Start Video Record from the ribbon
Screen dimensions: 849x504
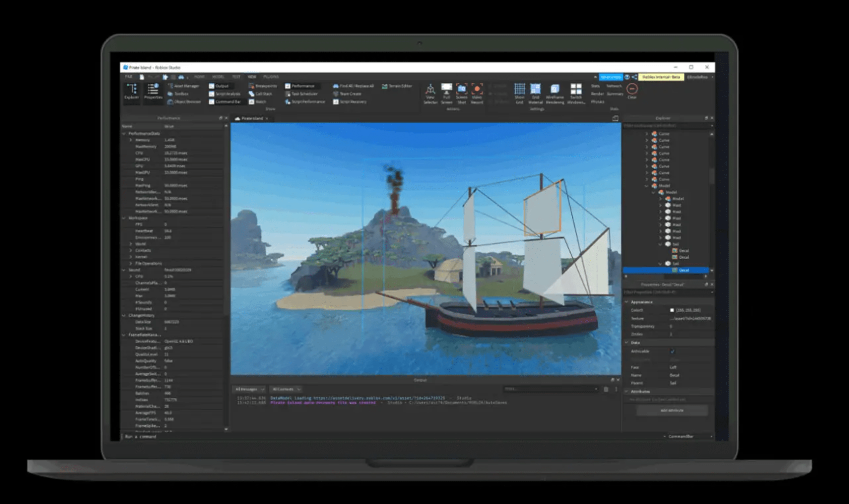click(x=477, y=89)
